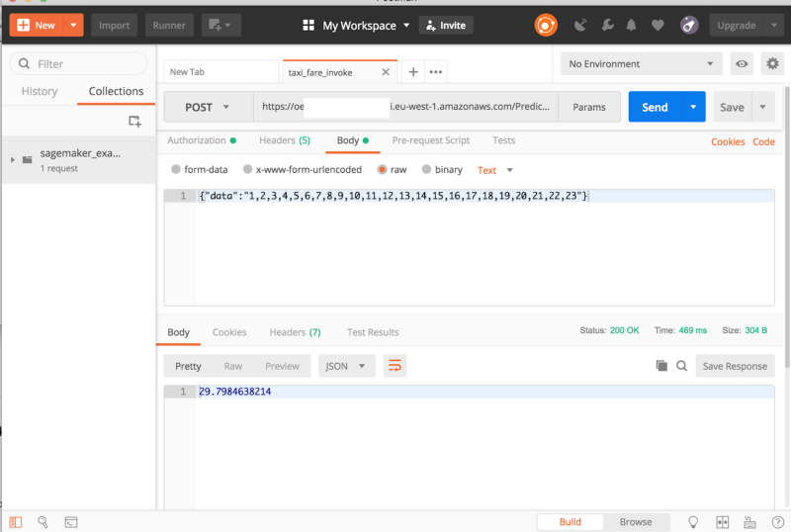
Task: Open the notifications bell icon
Action: click(633, 25)
